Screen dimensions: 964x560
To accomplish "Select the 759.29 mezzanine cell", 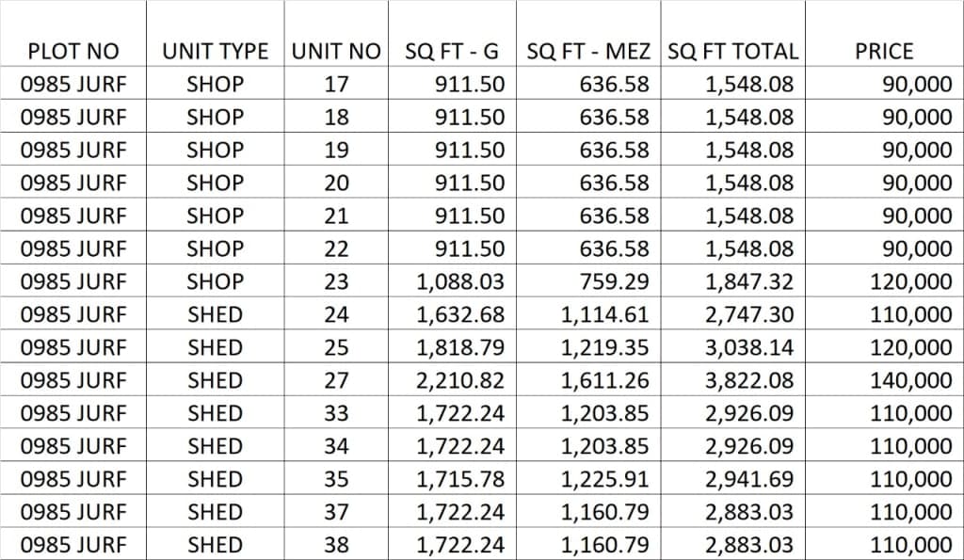I will coord(612,281).
